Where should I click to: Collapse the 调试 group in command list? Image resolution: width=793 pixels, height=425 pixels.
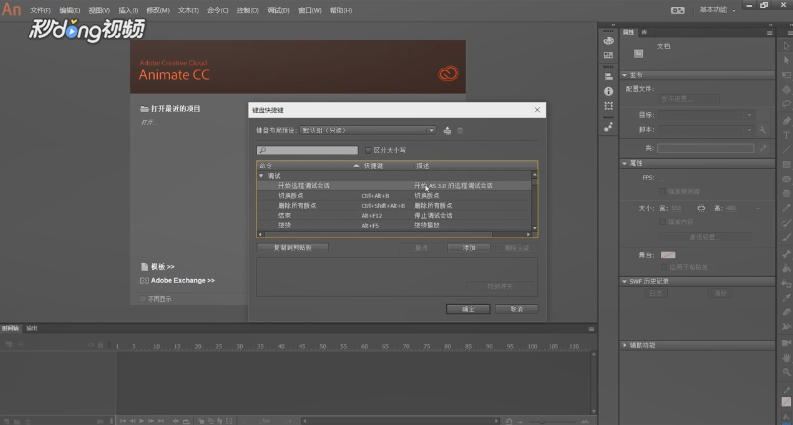click(x=261, y=176)
